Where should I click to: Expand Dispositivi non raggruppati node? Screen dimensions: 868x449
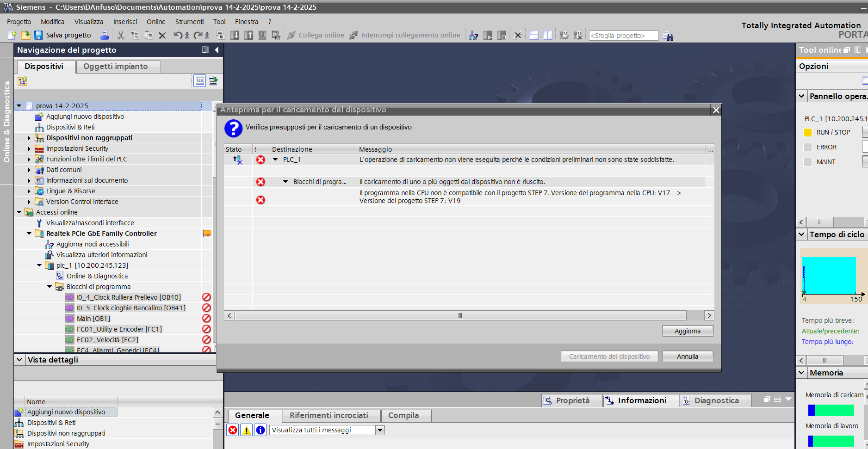click(29, 138)
